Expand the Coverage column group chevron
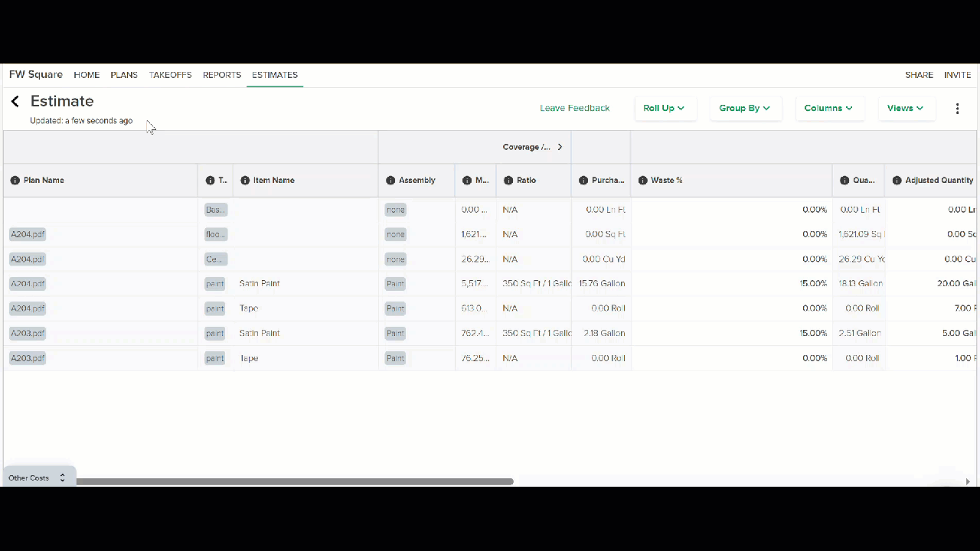This screenshot has height=551, width=980. [x=560, y=147]
